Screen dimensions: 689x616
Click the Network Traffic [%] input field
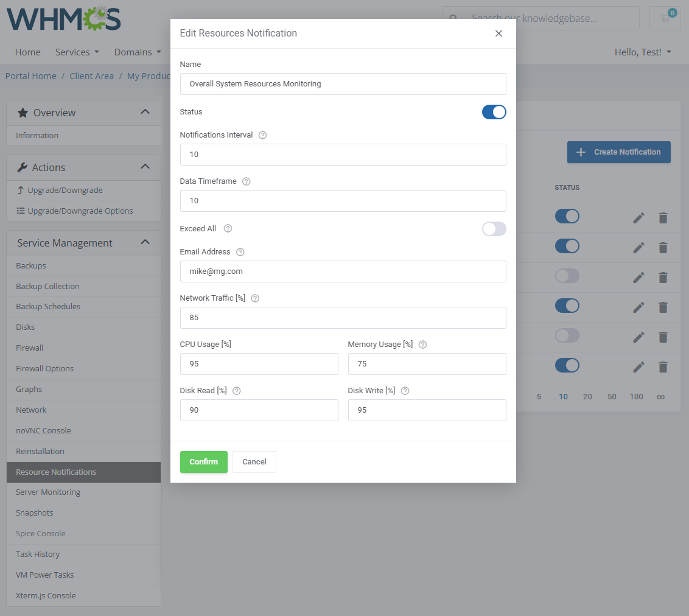[343, 318]
